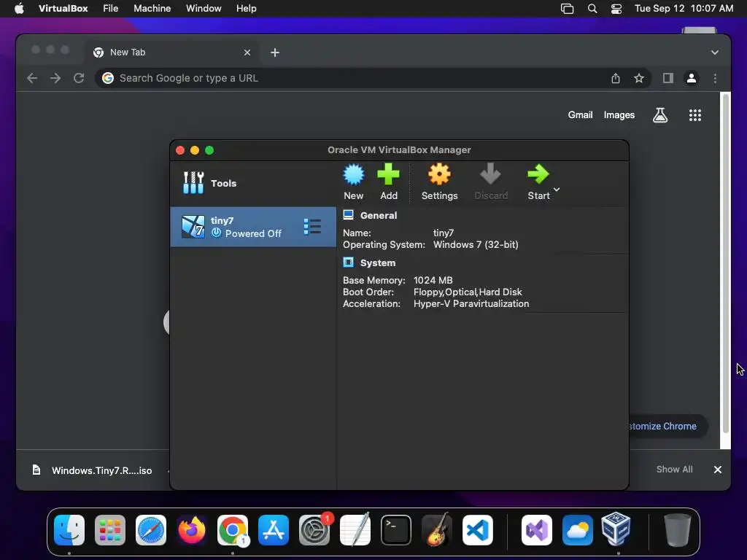The image size is (747, 560).
Task: Click the Chrome page vertical scrollbar
Action: (726, 262)
